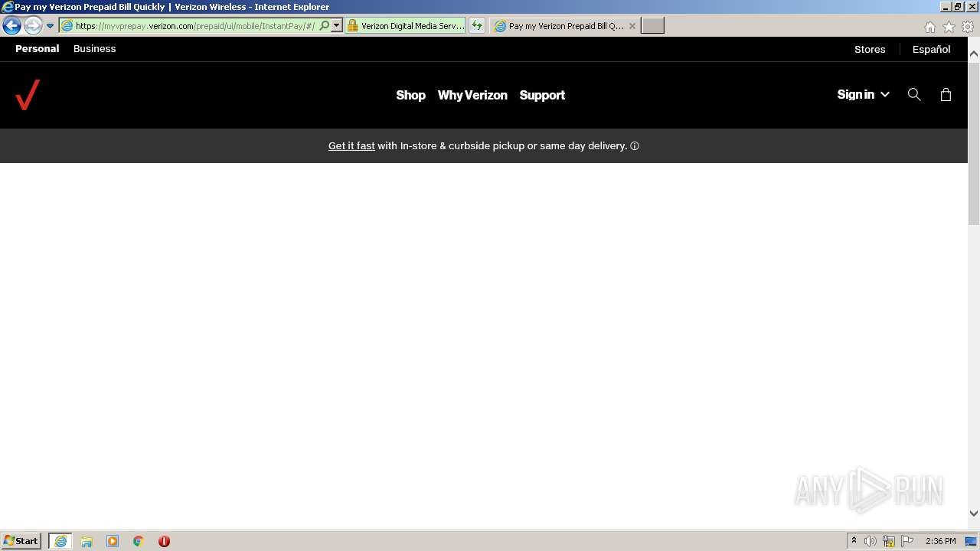This screenshot has width=980, height=551.
Task: Launch Chrome from the taskbar
Action: pos(139,541)
